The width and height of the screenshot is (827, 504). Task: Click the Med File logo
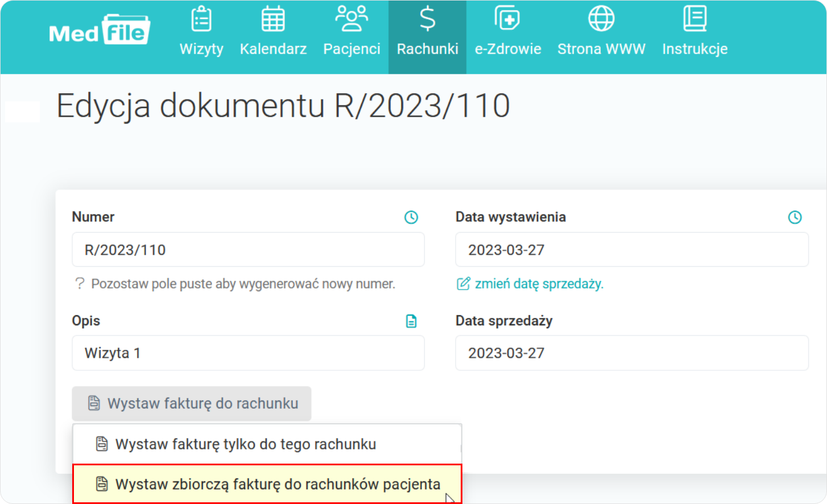pyautogui.click(x=100, y=30)
